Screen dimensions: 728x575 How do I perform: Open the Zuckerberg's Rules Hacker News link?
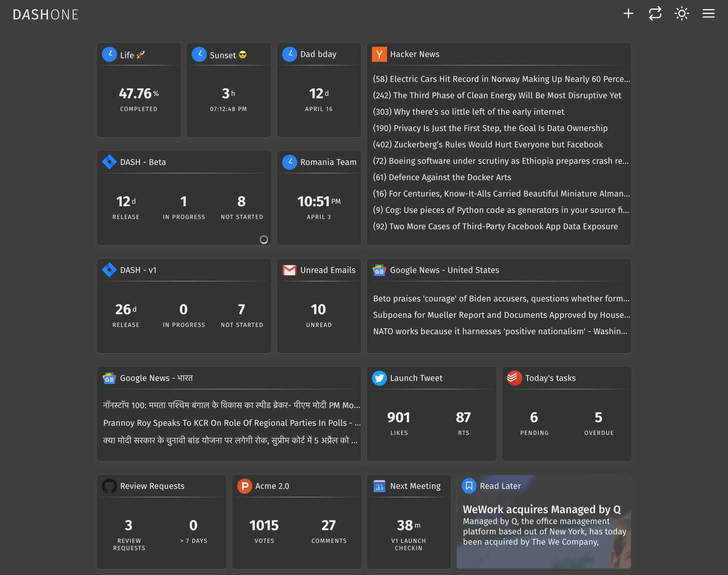[487, 145]
